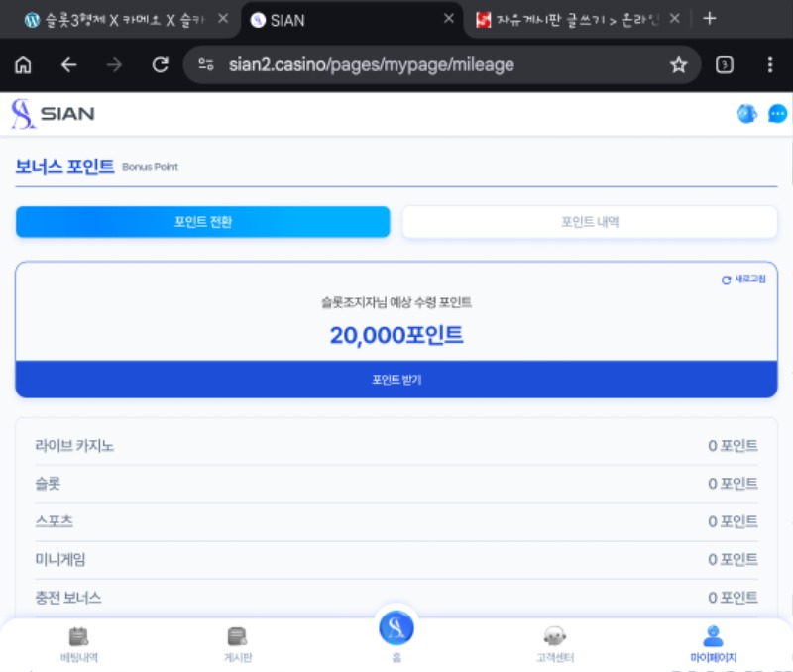Switch to the 포인트 내역 option
Image resolution: width=793 pixels, height=672 pixels.
(x=590, y=222)
